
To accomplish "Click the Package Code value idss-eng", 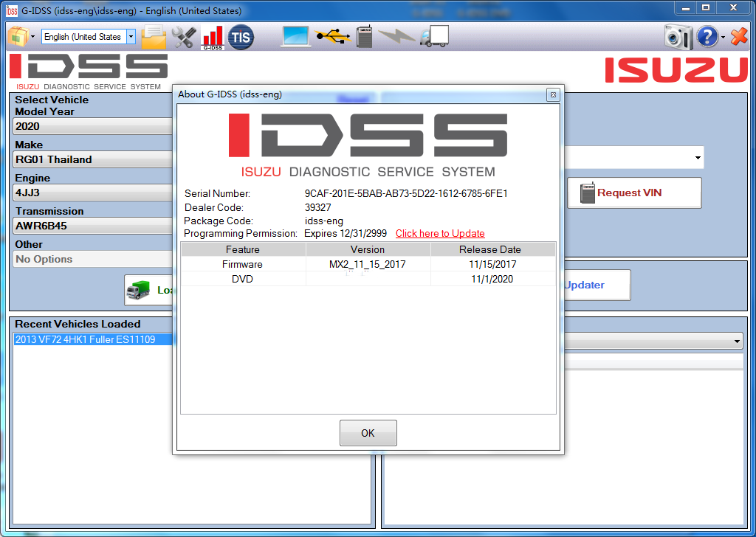I will click(x=324, y=221).
